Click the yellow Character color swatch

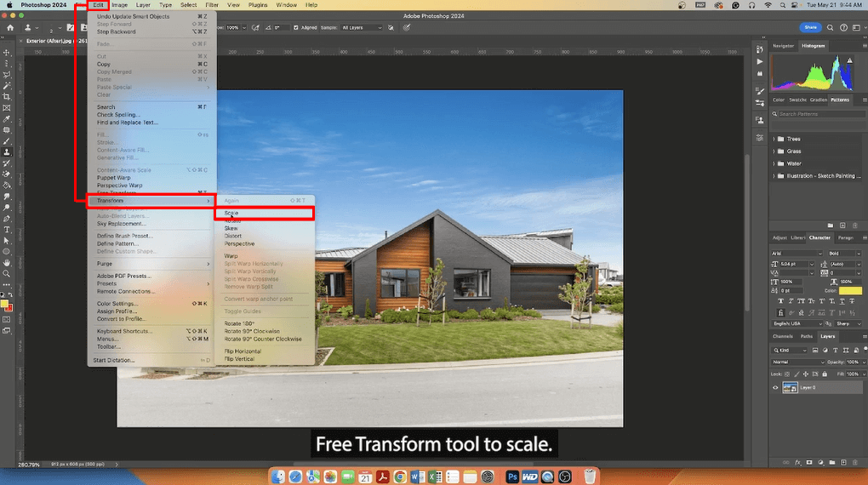pos(850,291)
